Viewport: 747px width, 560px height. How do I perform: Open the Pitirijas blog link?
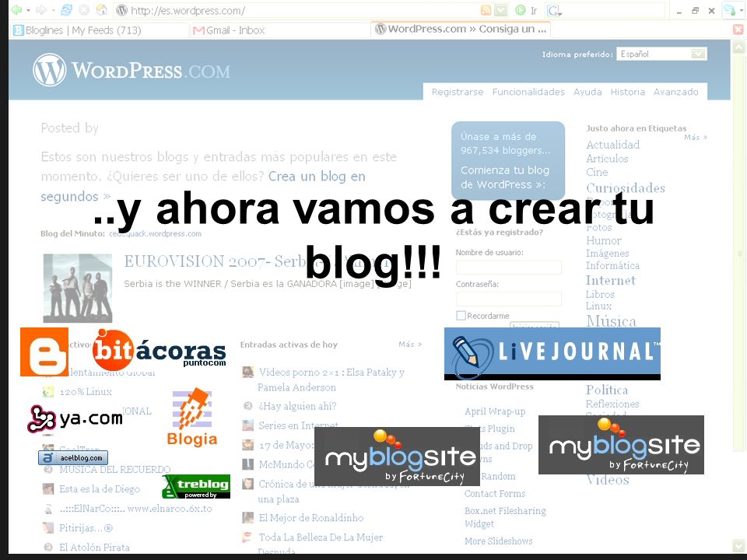coord(86,528)
